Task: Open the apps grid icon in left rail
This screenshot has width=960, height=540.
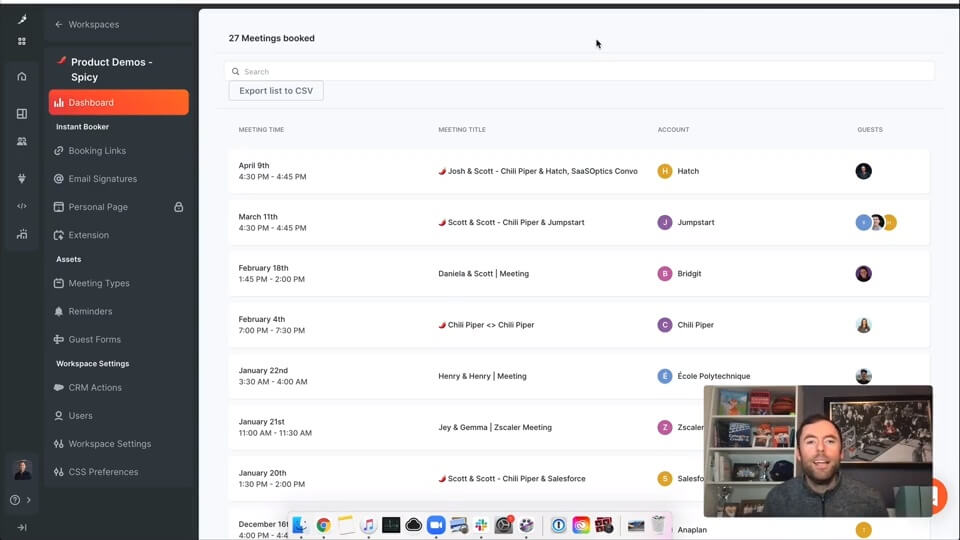Action: pos(22,42)
